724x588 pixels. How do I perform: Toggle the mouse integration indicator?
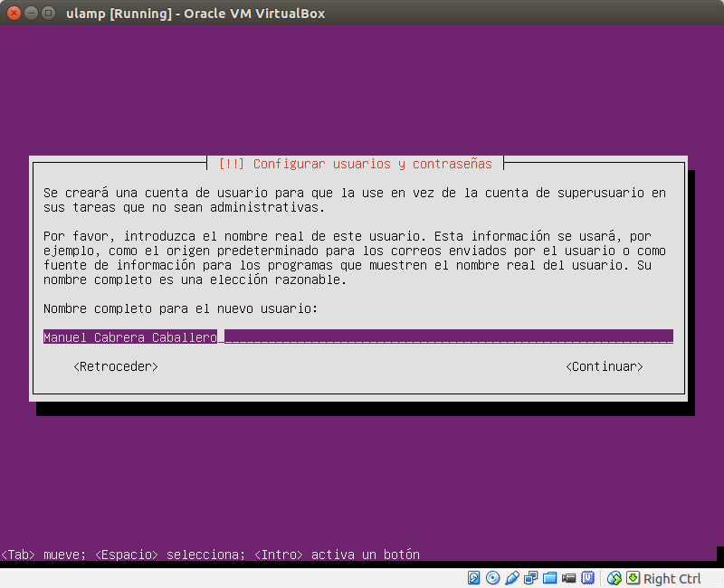click(615, 578)
